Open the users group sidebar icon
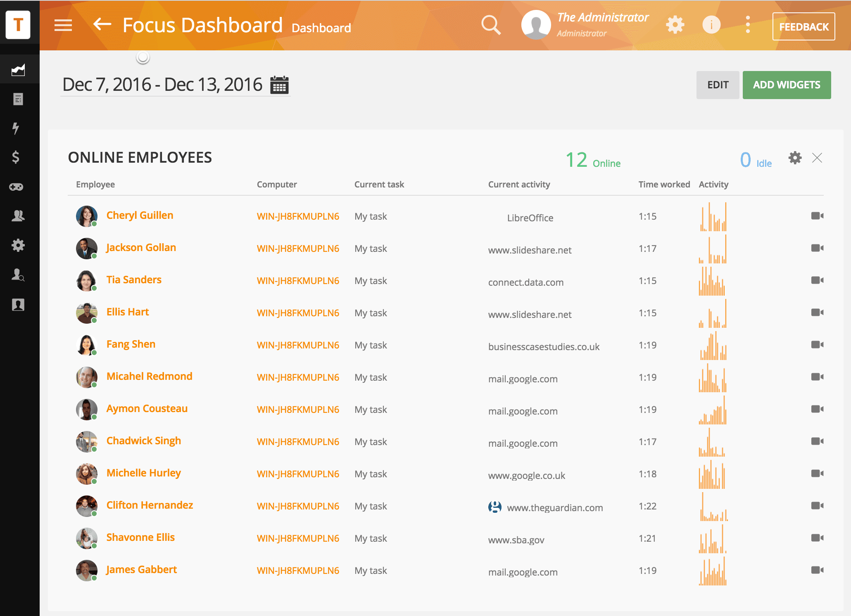The height and width of the screenshot is (616, 851). click(x=18, y=216)
